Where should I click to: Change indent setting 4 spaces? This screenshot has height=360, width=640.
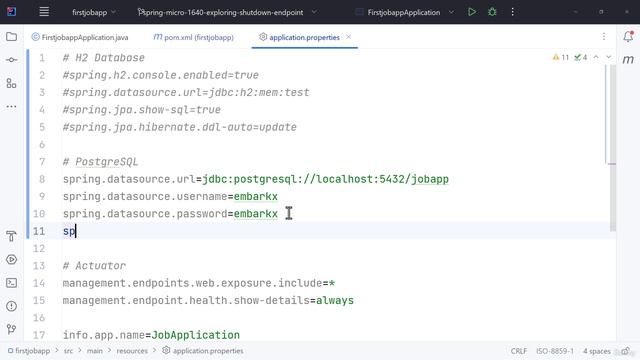click(x=596, y=351)
